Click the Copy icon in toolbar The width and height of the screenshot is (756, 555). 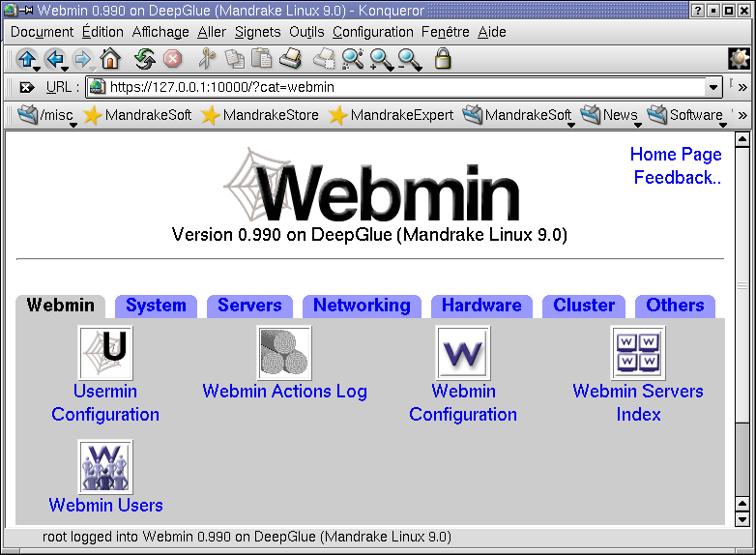coord(235,59)
